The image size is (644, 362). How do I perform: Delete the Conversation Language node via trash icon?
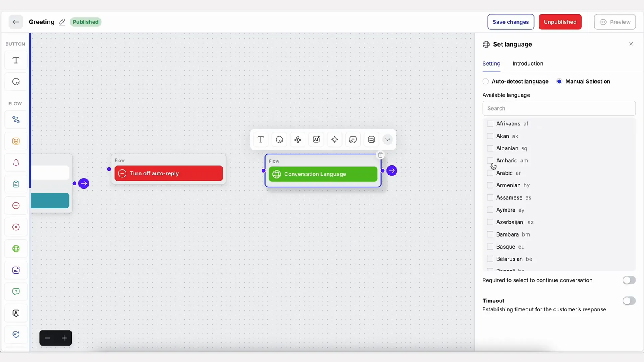380,155
